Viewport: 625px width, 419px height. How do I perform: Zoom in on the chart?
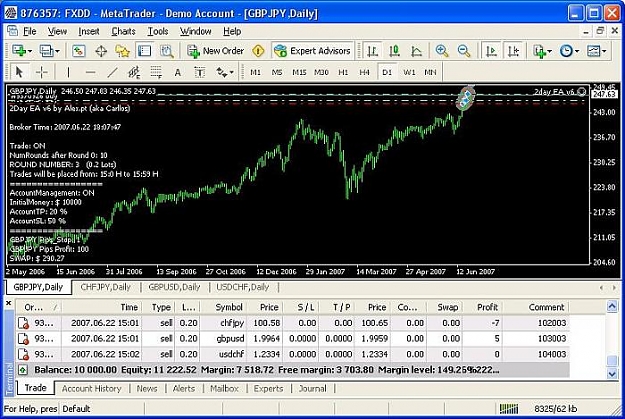tap(442, 51)
